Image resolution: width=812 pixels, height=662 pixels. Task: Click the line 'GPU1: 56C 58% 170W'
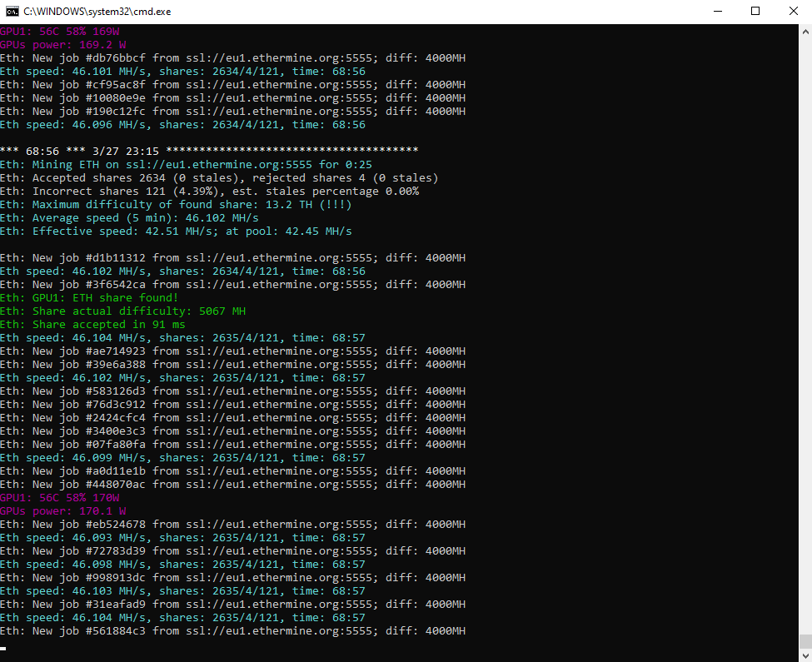(60, 498)
